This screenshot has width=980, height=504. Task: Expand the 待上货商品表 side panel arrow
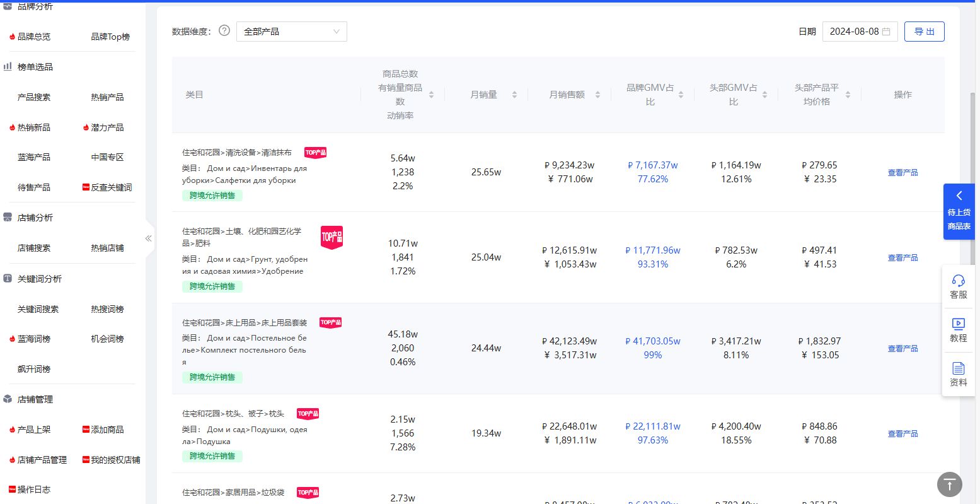pyautogui.click(x=959, y=196)
